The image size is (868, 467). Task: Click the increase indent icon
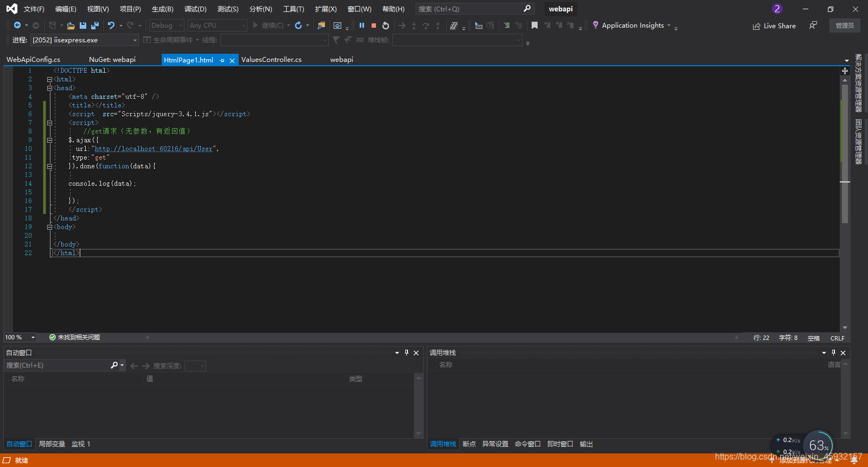[x=507, y=26]
